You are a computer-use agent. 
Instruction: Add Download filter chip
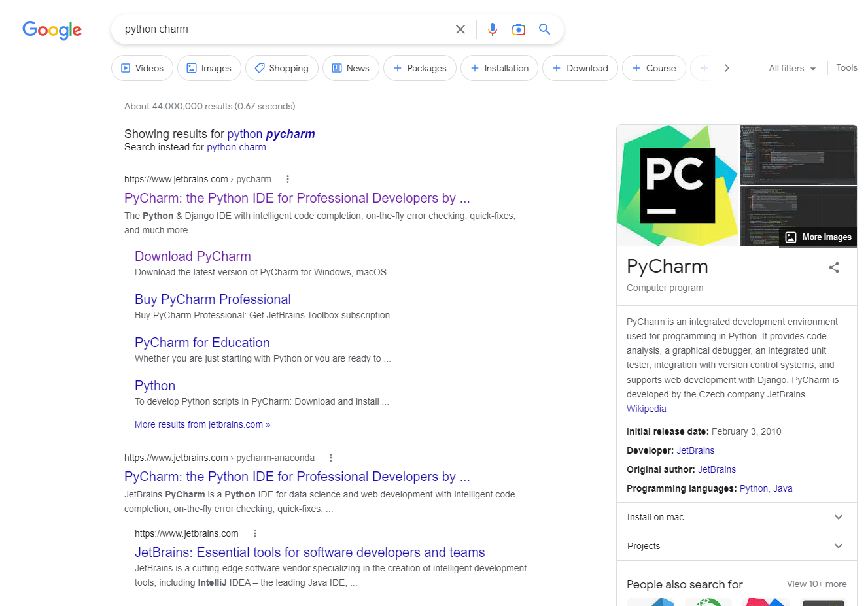(580, 68)
